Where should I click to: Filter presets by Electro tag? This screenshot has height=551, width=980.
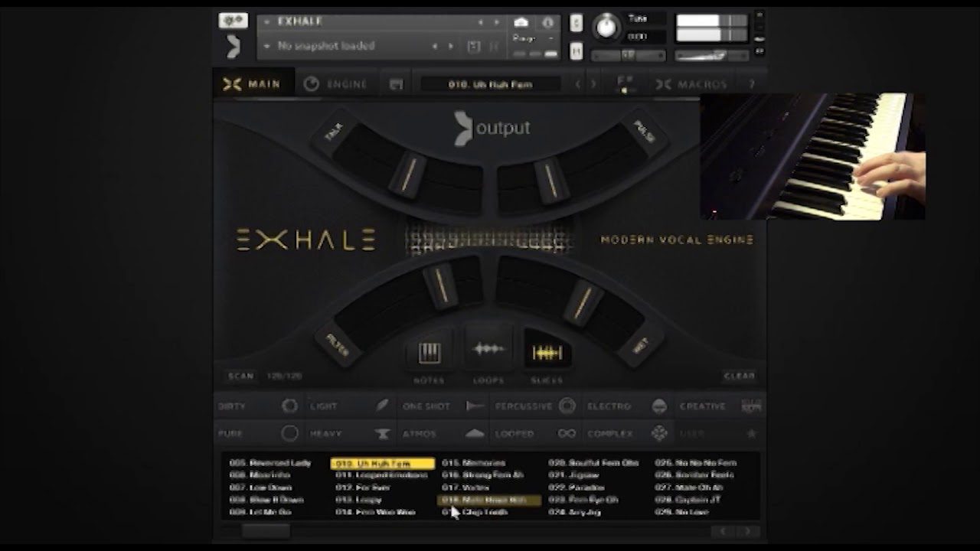coord(627,406)
